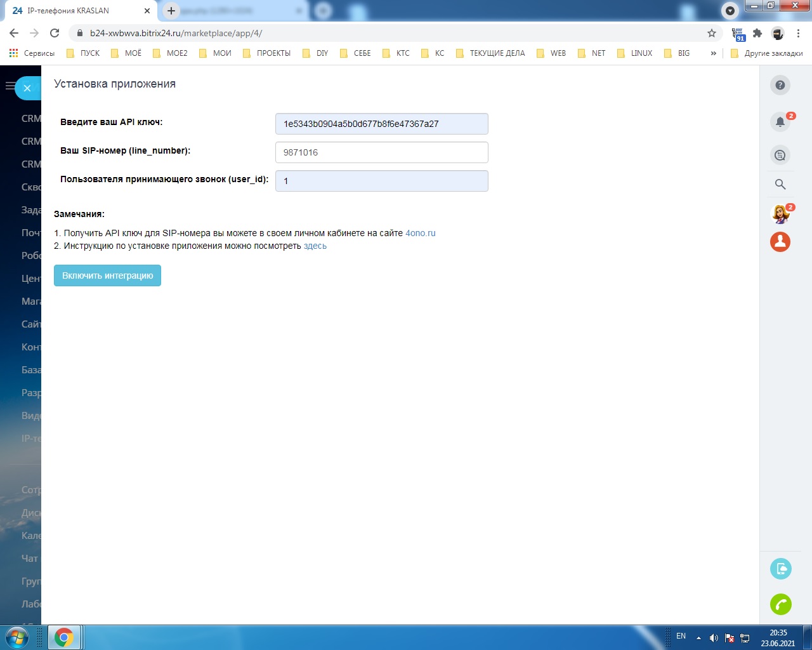Open the Chrome profile avatar
The image size is (812, 650).
click(778, 33)
